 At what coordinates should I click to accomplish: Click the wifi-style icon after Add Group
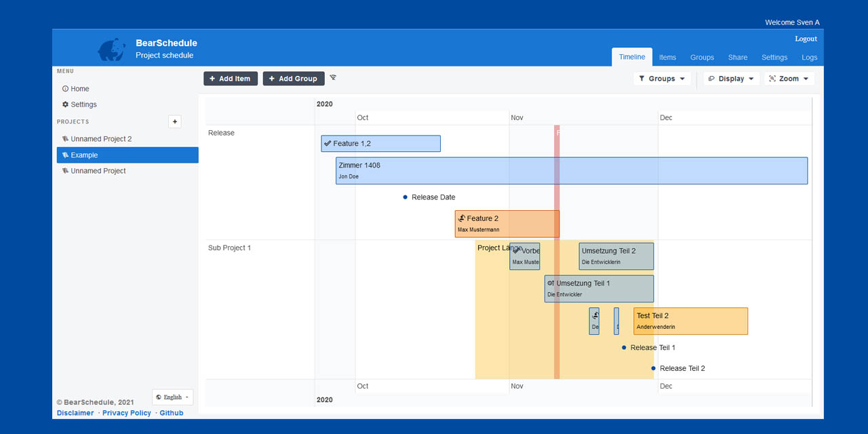tap(333, 77)
